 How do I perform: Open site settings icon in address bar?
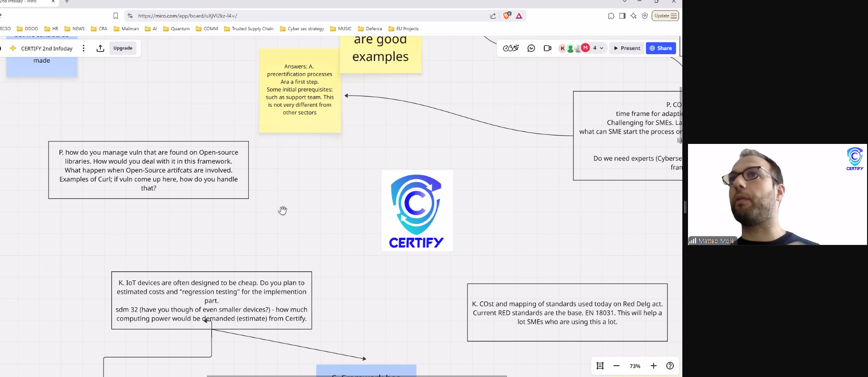(x=130, y=16)
